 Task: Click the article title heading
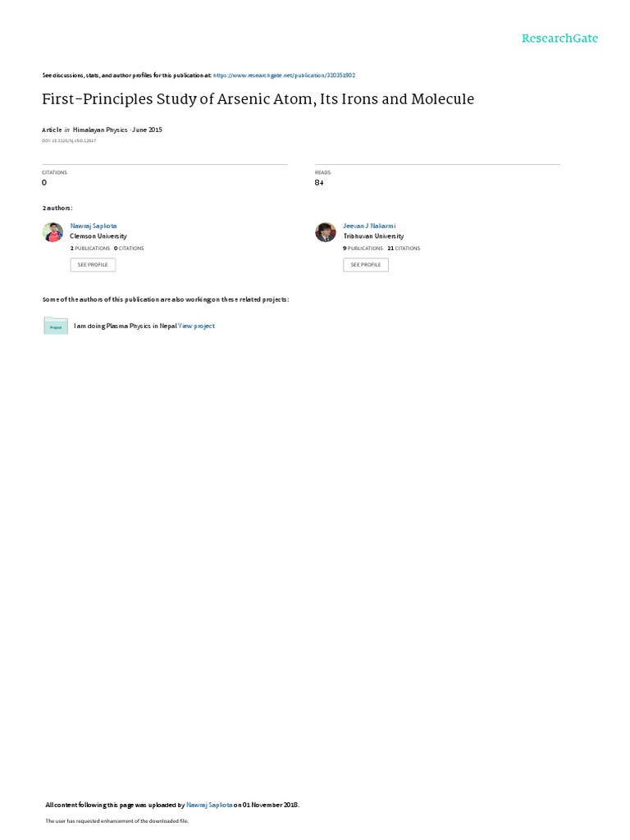[258, 99]
